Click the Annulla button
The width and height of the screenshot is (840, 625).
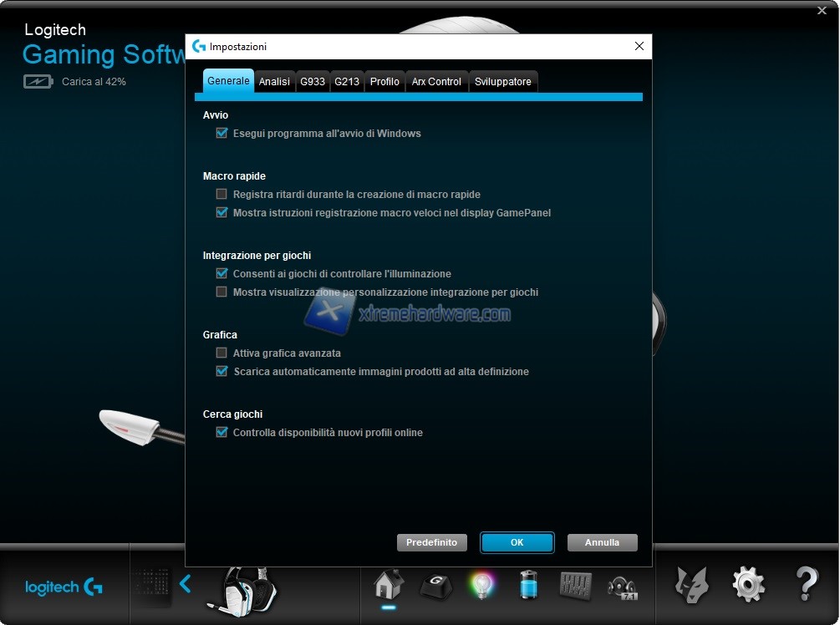(x=602, y=542)
